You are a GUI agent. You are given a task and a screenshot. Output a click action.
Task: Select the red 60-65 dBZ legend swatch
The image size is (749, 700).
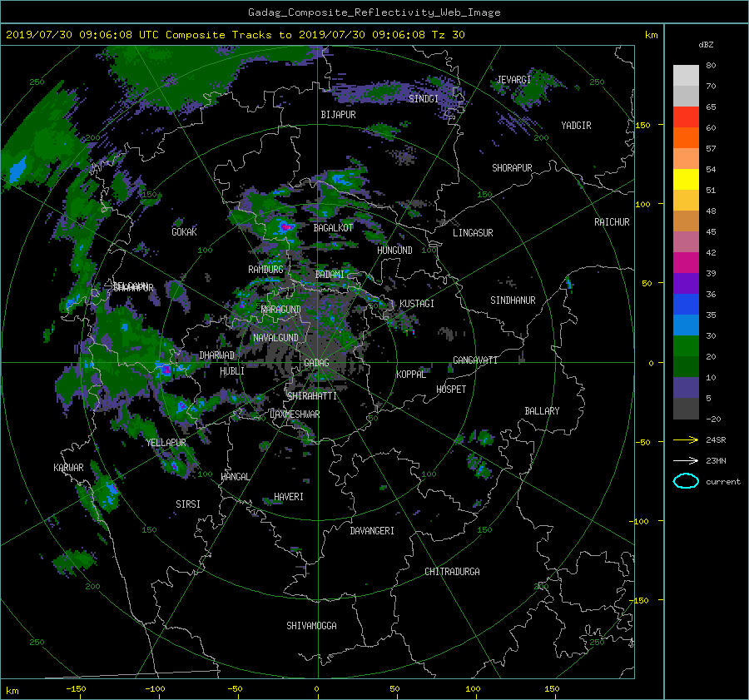pyautogui.click(x=686, y=117)
